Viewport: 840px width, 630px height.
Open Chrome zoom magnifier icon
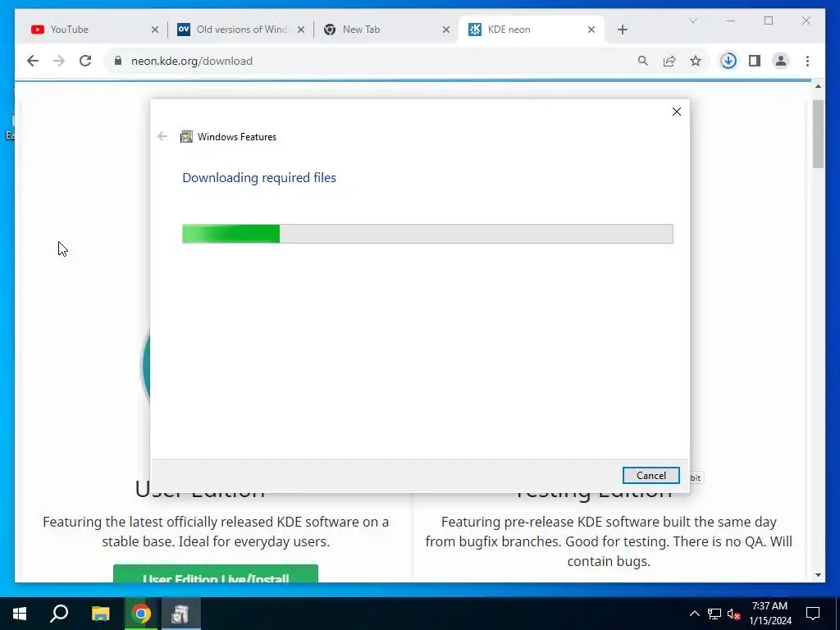[643, 61]
